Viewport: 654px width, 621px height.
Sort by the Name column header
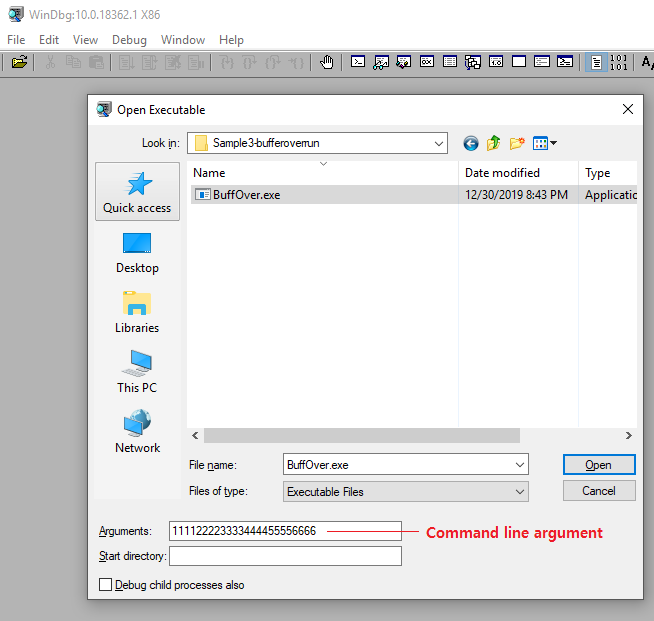pos(322,173)
